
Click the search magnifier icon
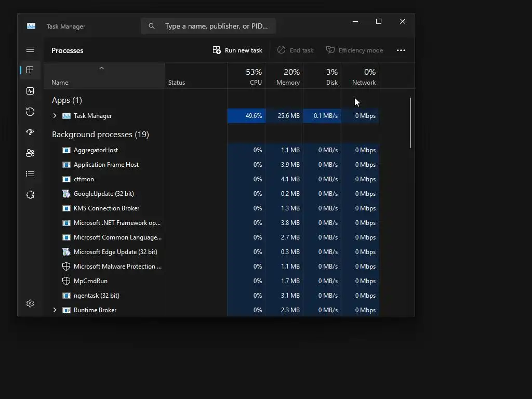tap(152, 26)
